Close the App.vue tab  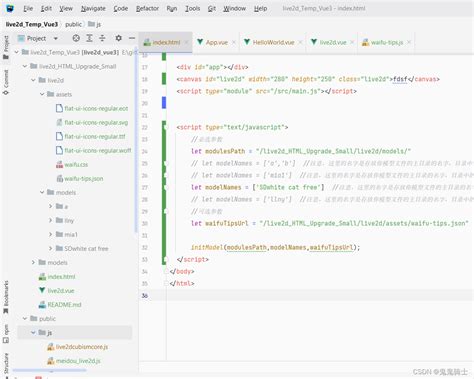click(234, 42)
